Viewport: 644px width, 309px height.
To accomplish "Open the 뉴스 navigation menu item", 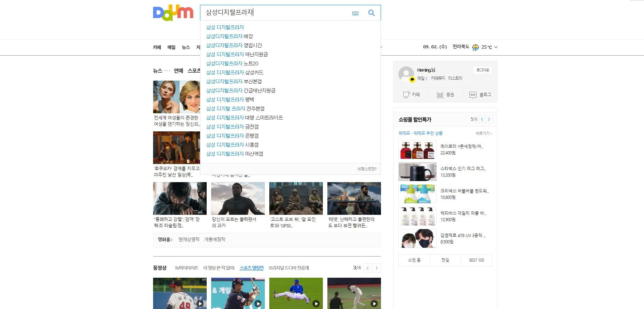I will (x=186, y=47).
